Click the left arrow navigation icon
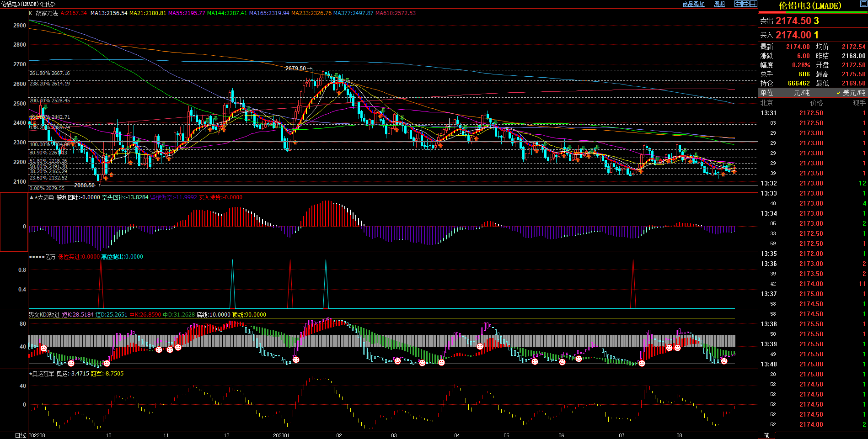This screenshot has height=439, width=868. pos(738,4)
